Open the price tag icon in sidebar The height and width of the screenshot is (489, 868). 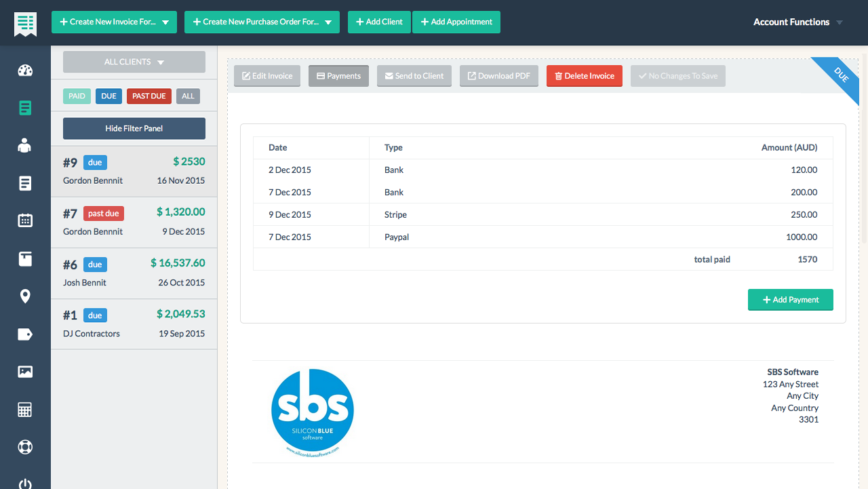[24, 334]
